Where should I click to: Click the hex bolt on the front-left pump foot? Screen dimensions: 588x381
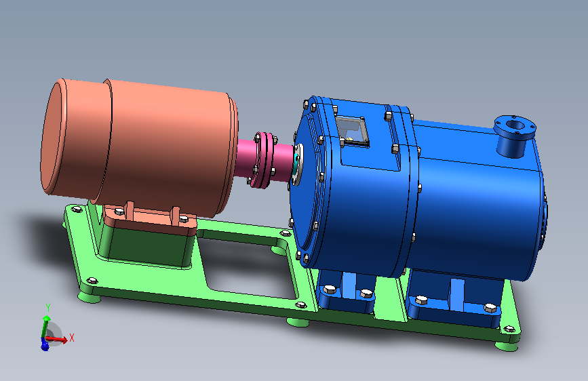click(x=329, y=289)
